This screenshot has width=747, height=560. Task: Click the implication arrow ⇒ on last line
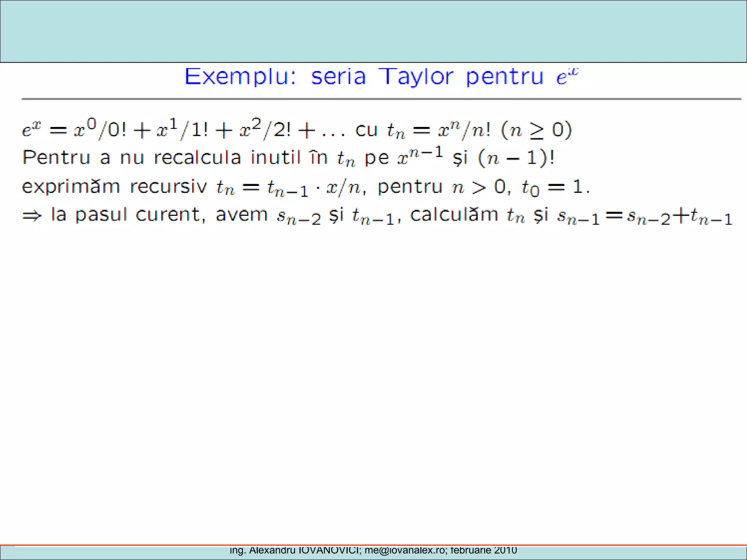[x=32, y=216]
